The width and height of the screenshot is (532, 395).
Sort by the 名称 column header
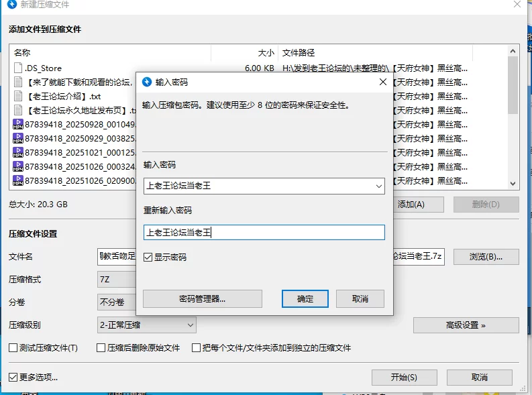point(110,52)
